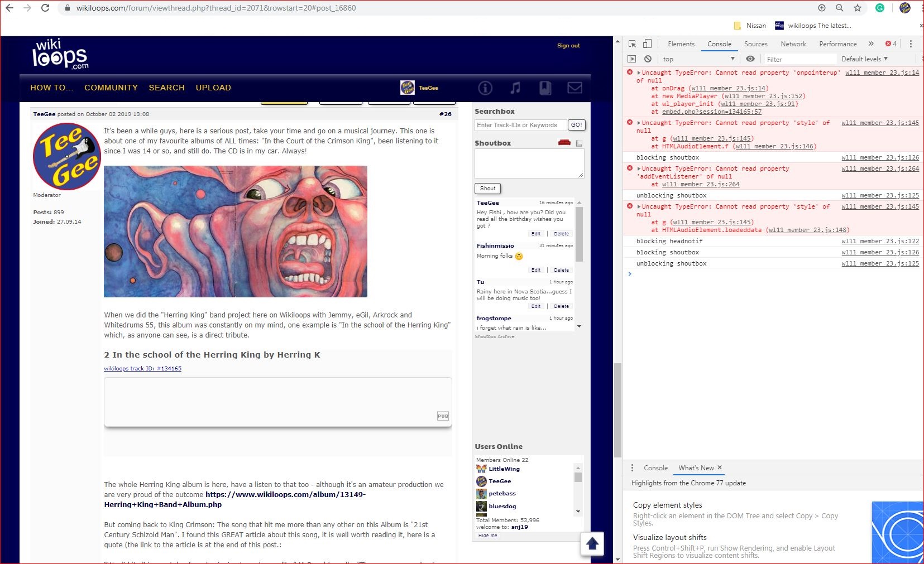Reload the page with the refresh icon

click(45, 8)
